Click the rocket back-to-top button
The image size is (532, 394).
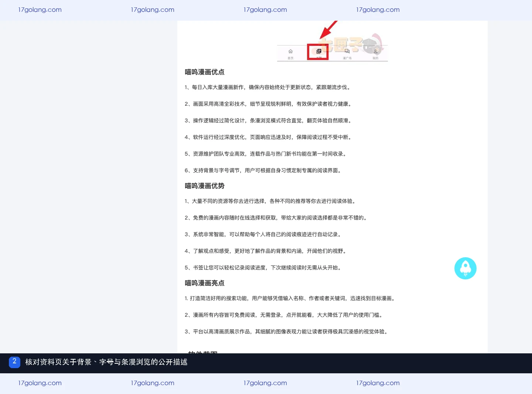(465, 268)
